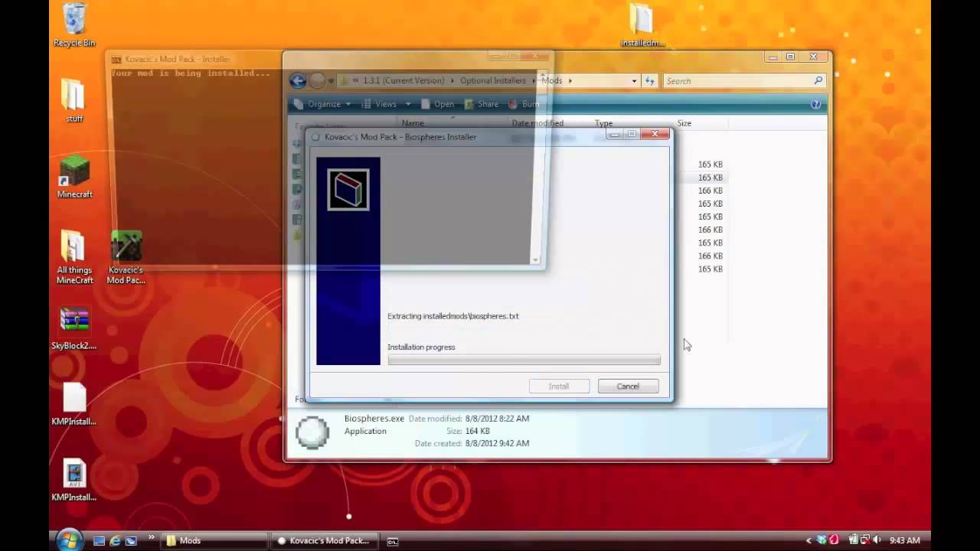Click the Views toolbar button
Image resolution: width=980 pixels, height=551 pixels.
click(x=379, y=104)
